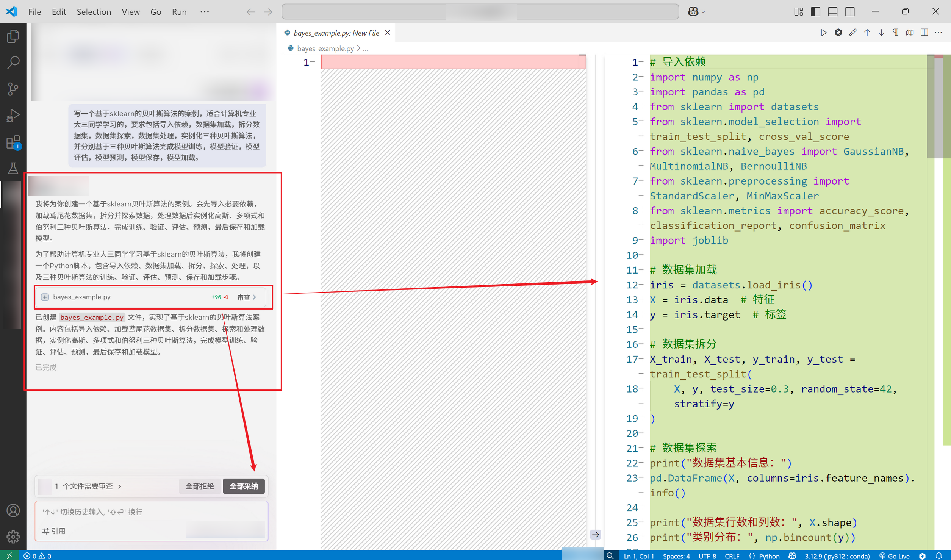
Task: Open the Source Control view
Action: pyautogui.click(x=13, y=89)
